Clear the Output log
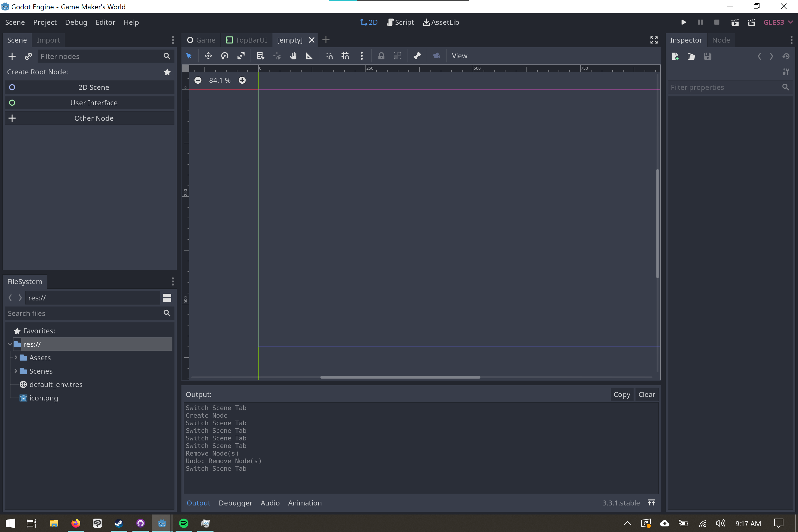The width and height of the screenshot is (798, 532). coord(646,394)
